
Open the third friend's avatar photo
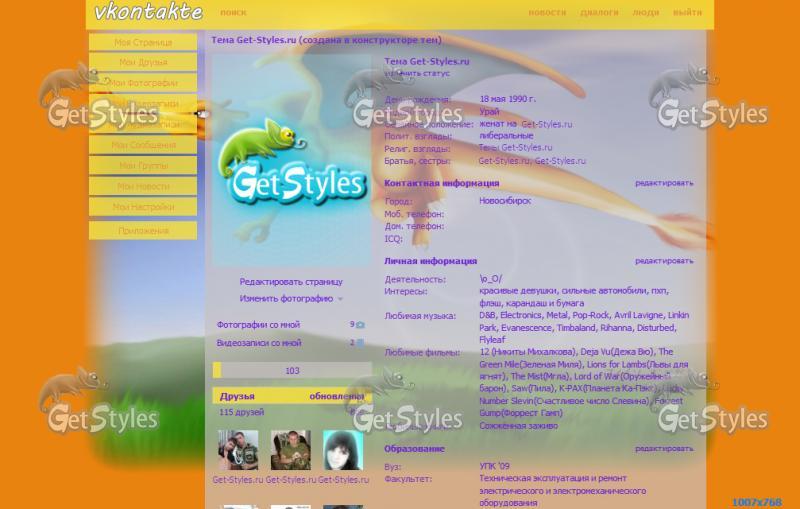[x=342, y=451]
